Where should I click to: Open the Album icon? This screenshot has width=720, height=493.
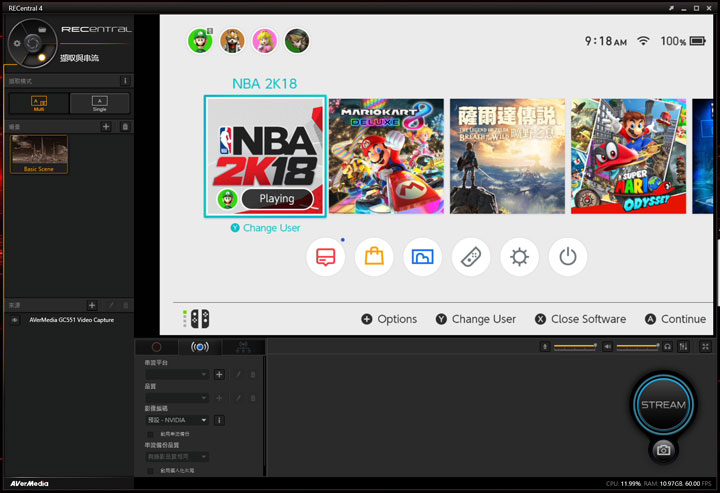pyautogui.click(x=422, y=257)
